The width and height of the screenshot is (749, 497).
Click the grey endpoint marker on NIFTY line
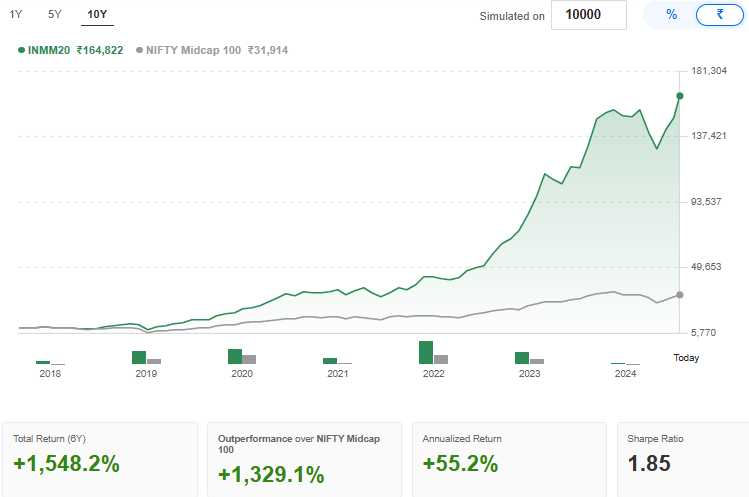680,295
